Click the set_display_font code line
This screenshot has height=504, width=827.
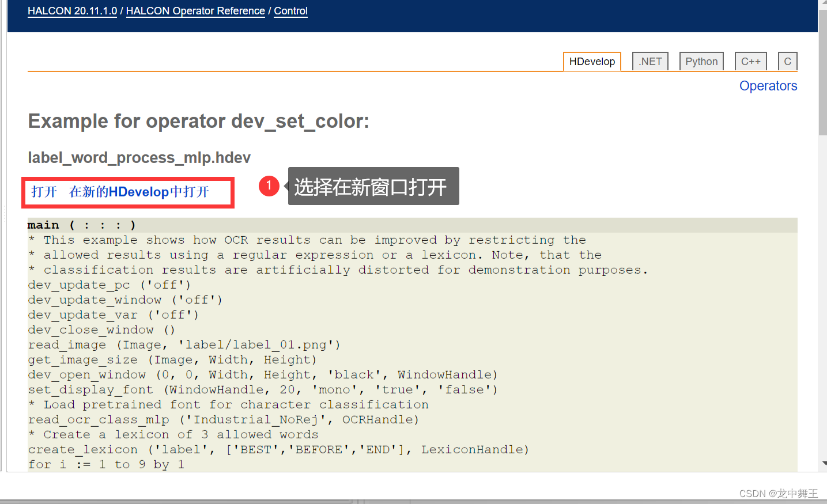[263, 390]
